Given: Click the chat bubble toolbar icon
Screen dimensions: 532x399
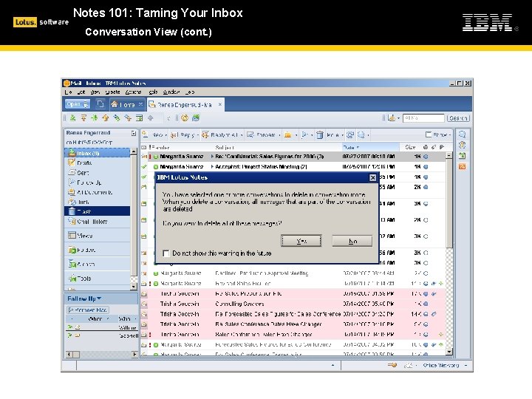Looking at the screenshot, I should [362, 135].
